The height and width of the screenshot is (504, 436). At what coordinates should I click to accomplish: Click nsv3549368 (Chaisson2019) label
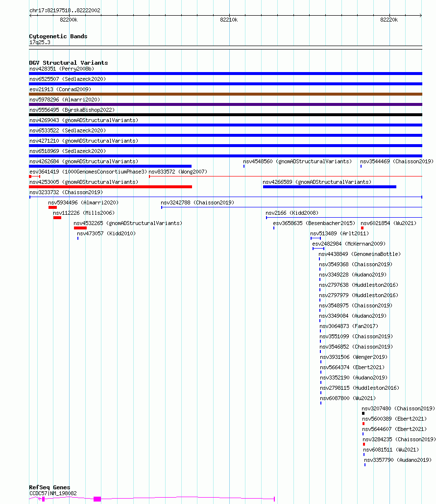tap(356, 264)
